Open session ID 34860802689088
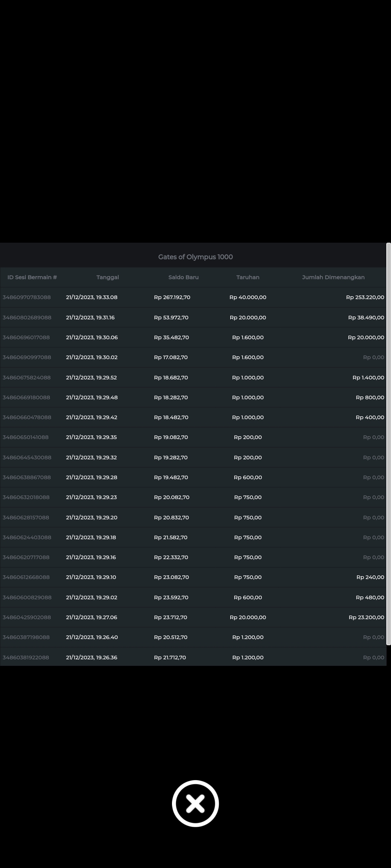The image size is (391, 868). [x=27, y=318]
